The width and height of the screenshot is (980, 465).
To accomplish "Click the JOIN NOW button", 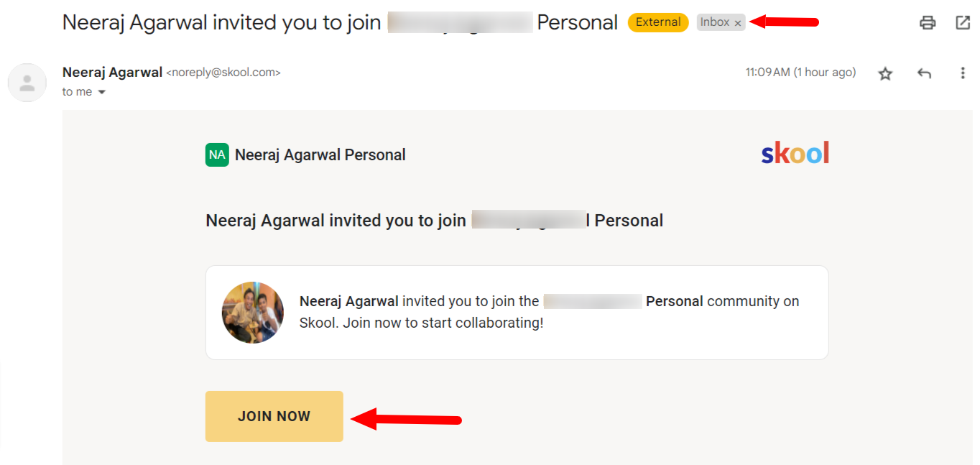I will coord(274,416).
